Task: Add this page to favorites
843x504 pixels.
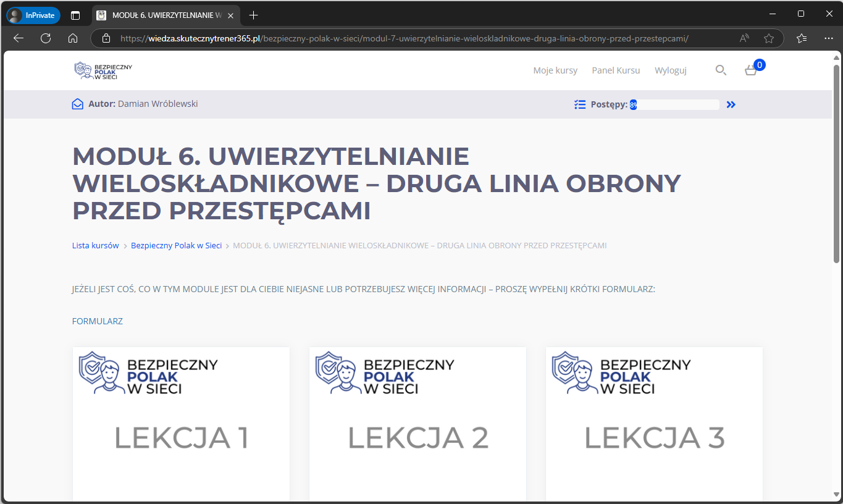Action: (x=769, y=38)
